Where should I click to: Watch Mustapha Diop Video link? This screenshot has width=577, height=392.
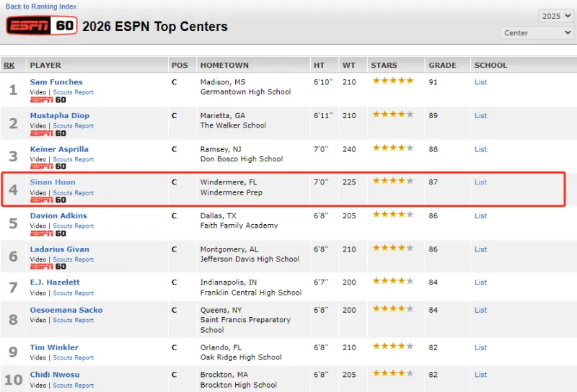38,126
